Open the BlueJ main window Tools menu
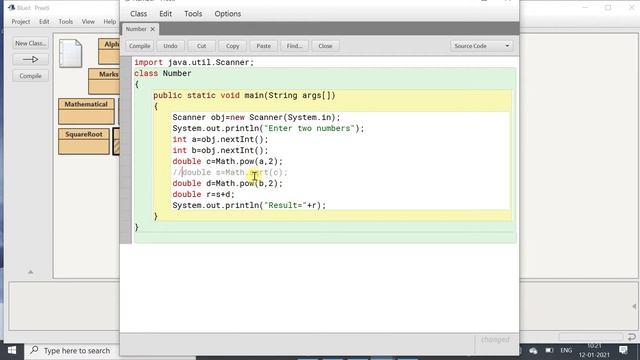 65,22
